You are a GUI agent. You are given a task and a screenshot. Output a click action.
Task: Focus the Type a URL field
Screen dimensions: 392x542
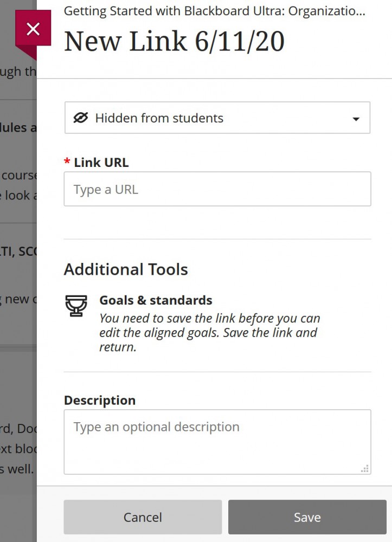click(217, 189)
